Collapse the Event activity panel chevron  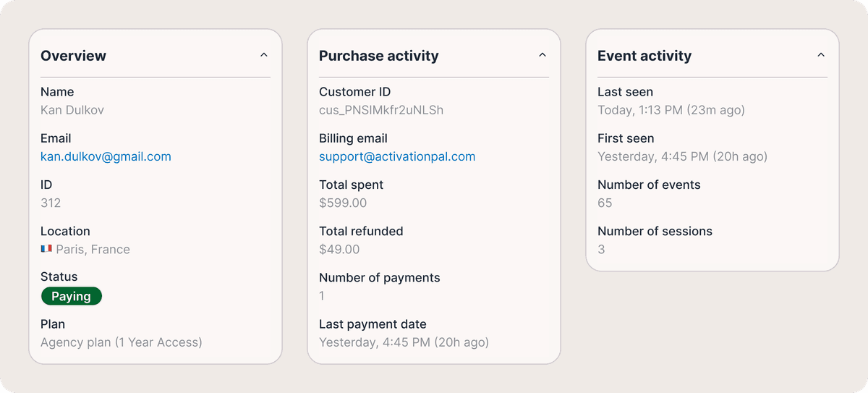[820, 55]
